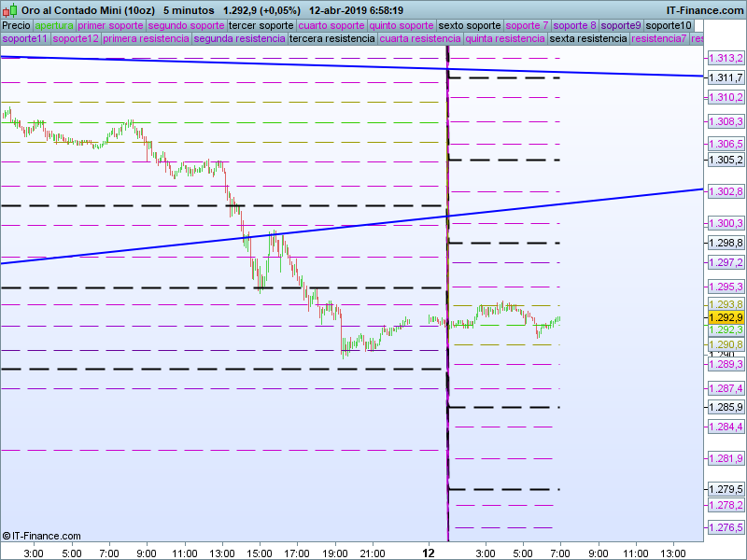Click the 15:00 time axis label
This screenshot has width=747, height=560.
tap(260, 553)
